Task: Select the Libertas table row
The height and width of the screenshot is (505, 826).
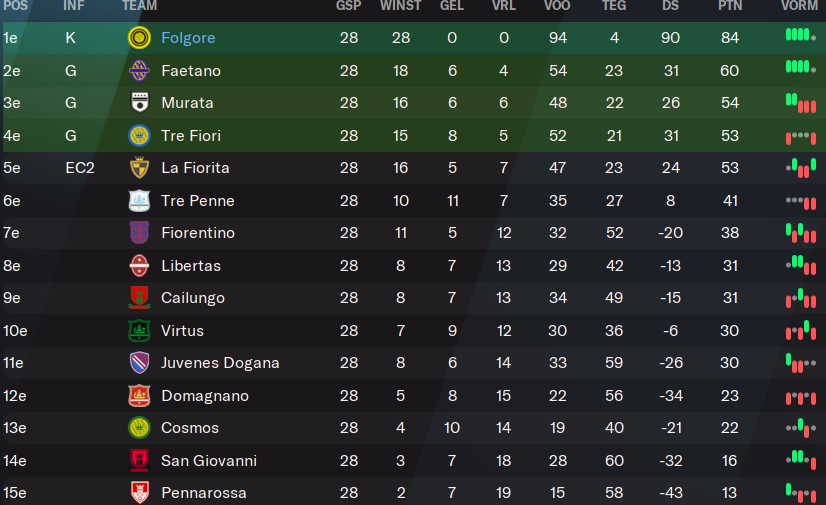Action: (413, 265)
